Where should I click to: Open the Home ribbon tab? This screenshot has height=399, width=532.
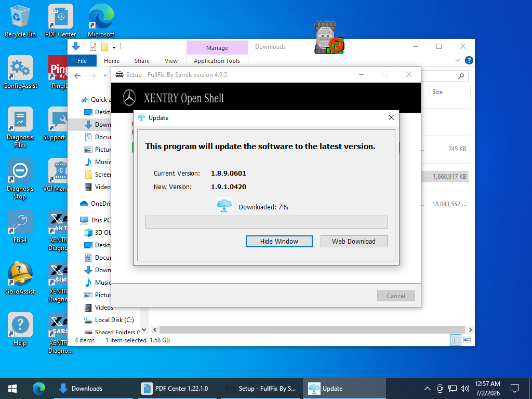pyautogui.click(x=112, y=61)
